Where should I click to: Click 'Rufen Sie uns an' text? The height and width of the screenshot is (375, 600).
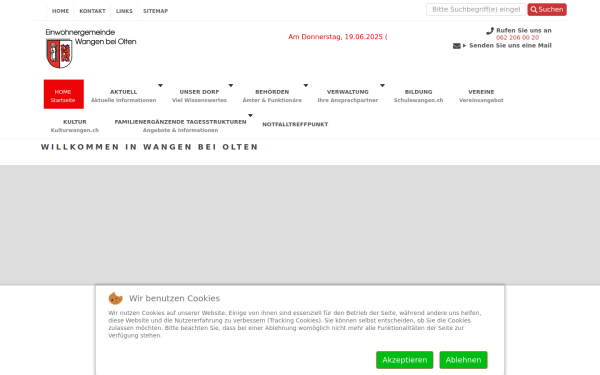click(x=524, y=31)
